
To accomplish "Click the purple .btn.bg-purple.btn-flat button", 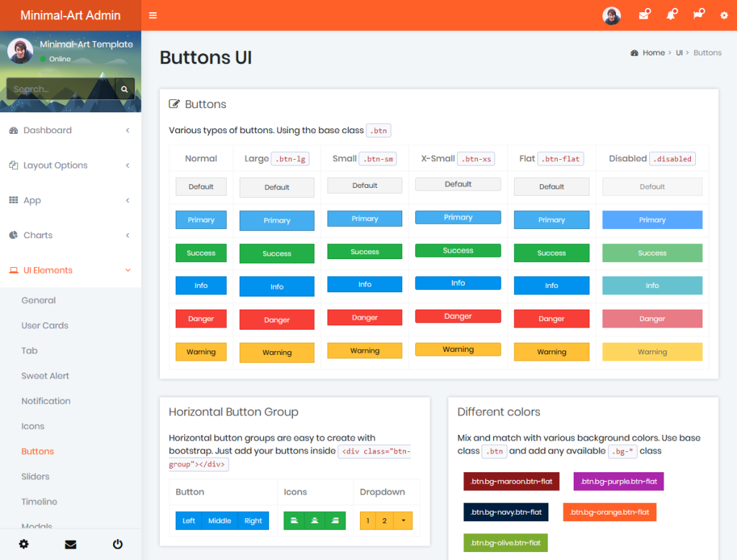I will (618, 482).
